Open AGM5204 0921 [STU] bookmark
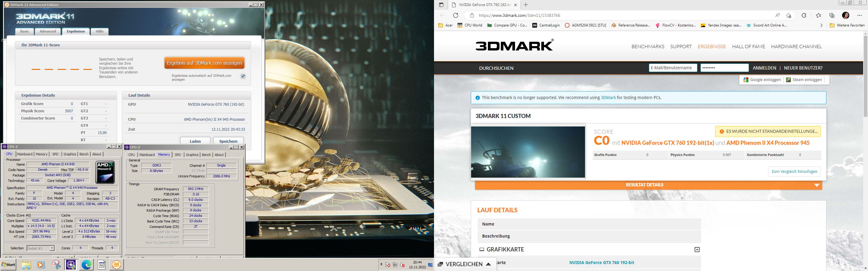The width and height of the screenshot is (868, 271). [x=585, y=25]
